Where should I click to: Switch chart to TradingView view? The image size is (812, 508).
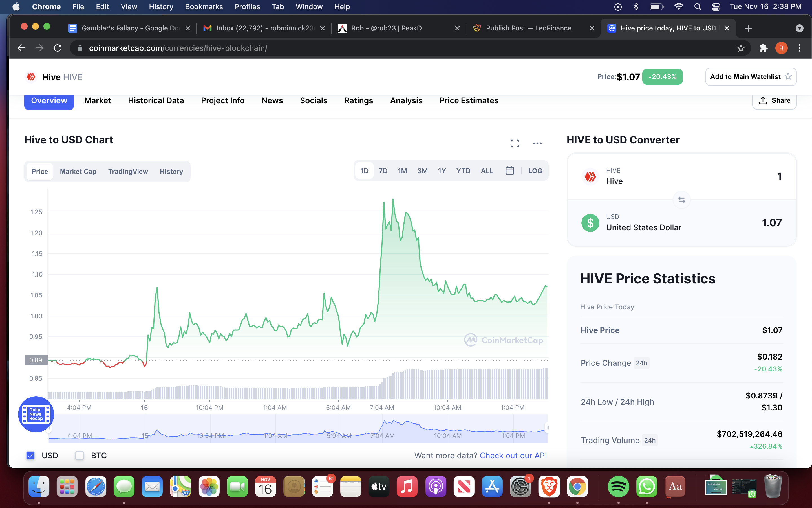[x=128, y=171]
